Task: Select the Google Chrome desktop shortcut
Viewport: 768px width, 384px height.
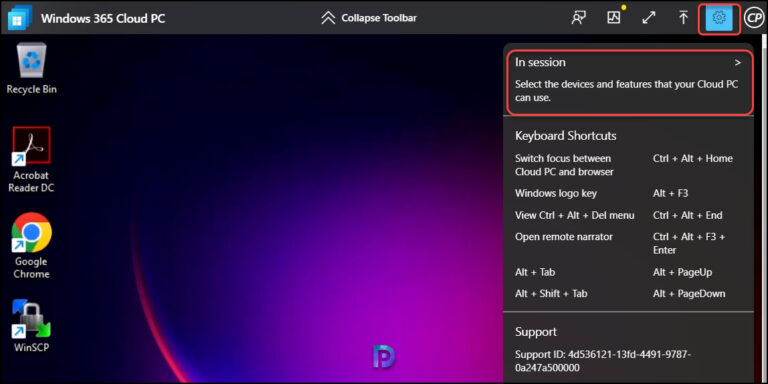Action: tap(31, 246)
